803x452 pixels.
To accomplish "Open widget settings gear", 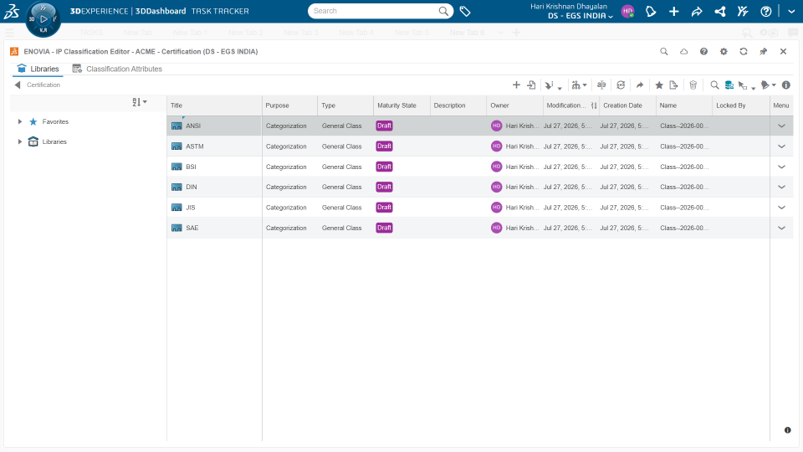I will pyautogui.click(x=724, y=51).
